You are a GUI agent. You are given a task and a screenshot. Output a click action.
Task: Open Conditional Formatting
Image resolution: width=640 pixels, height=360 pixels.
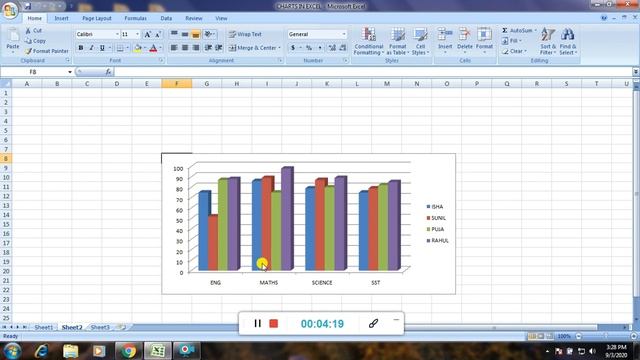click(369, 41)
